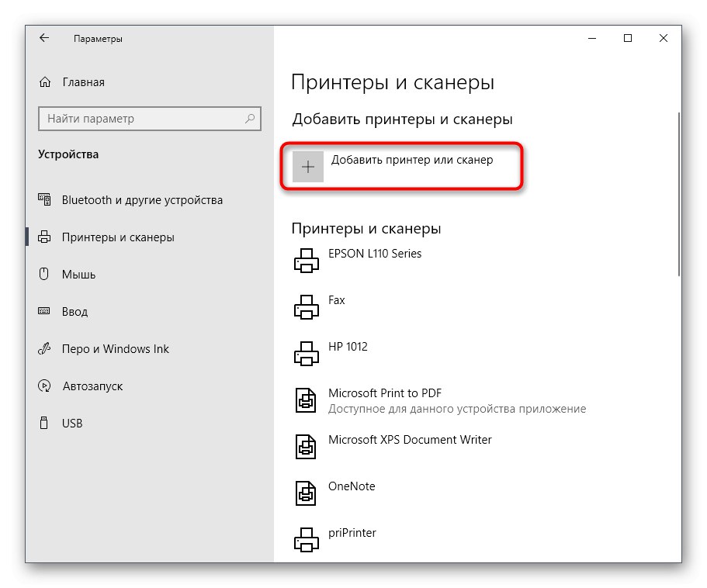Open the Добавить принтер или сканер button

[401, 166]
